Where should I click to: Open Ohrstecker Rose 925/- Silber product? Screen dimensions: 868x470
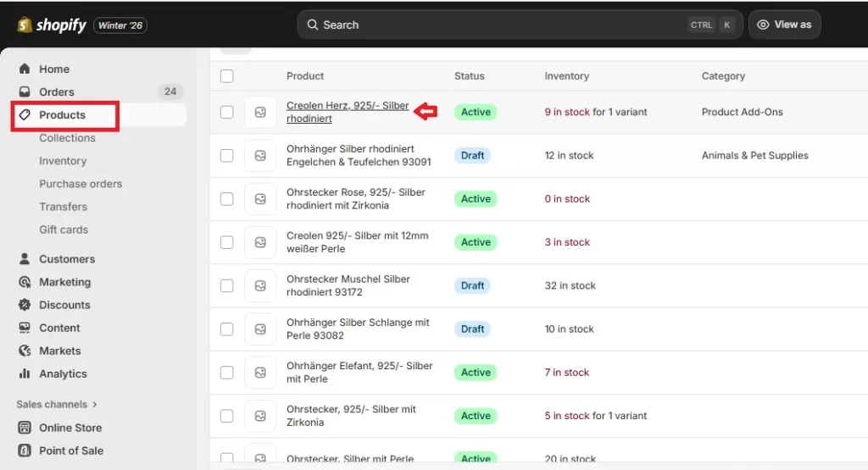[x=356, y=198]
